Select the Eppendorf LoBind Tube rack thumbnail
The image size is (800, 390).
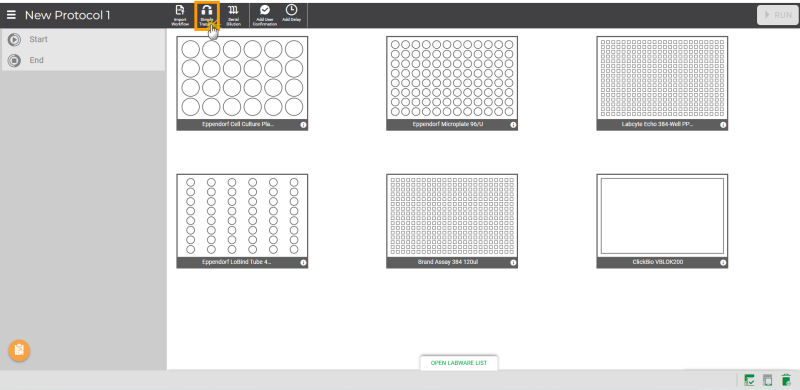242,221
